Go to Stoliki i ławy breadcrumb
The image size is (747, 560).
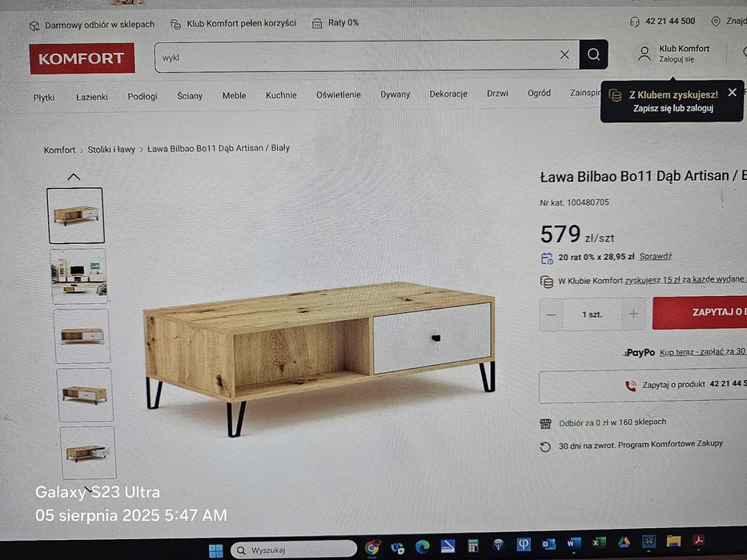[111, 150]
